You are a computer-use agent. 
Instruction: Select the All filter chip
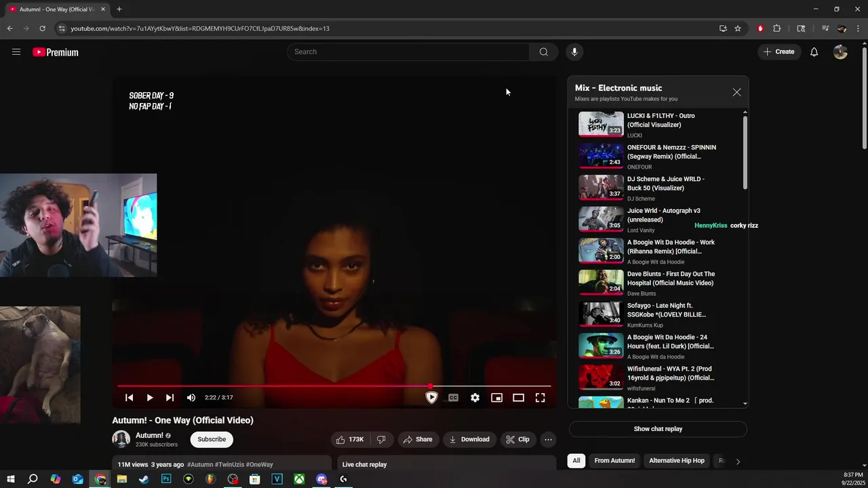point(576,461)
